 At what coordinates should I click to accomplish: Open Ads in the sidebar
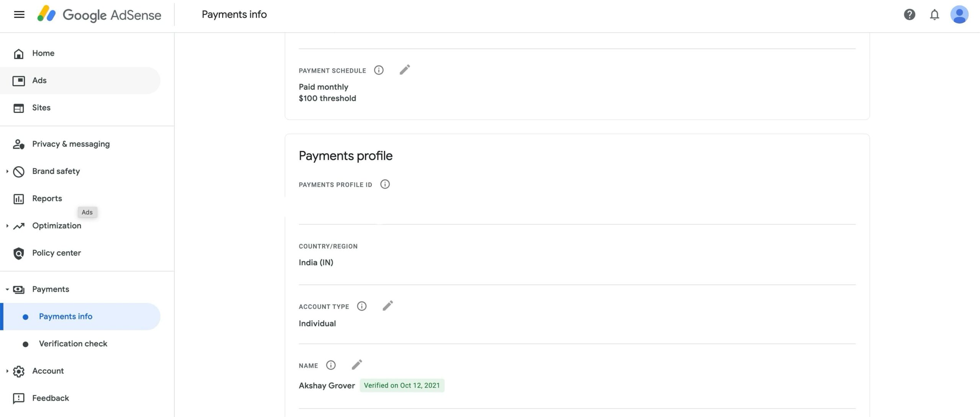39,80
